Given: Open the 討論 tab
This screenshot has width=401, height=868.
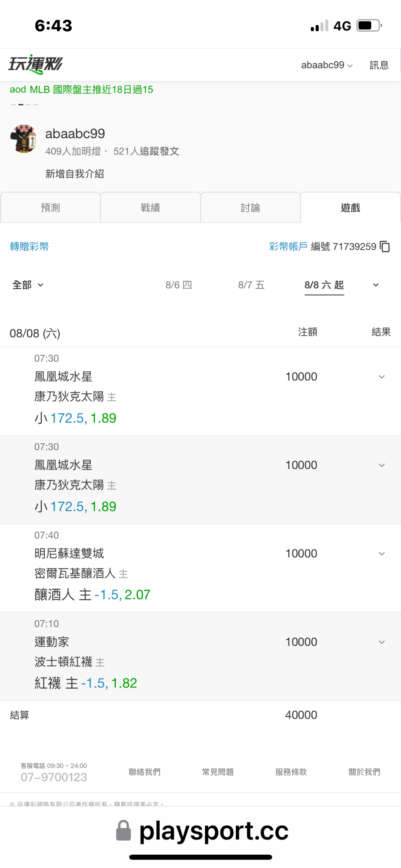Looking at the screenshot, I should (251, 208).
